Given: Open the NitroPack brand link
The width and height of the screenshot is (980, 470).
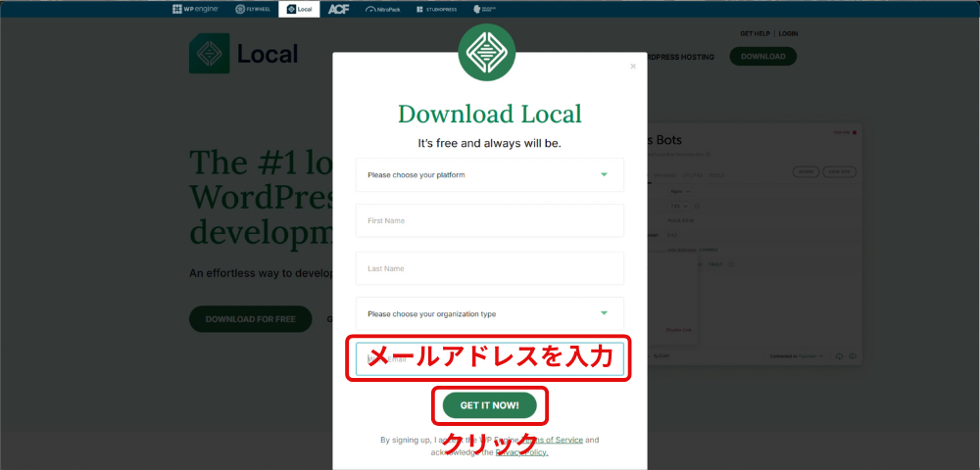Looking at the screenshot, I should [383, 9].
